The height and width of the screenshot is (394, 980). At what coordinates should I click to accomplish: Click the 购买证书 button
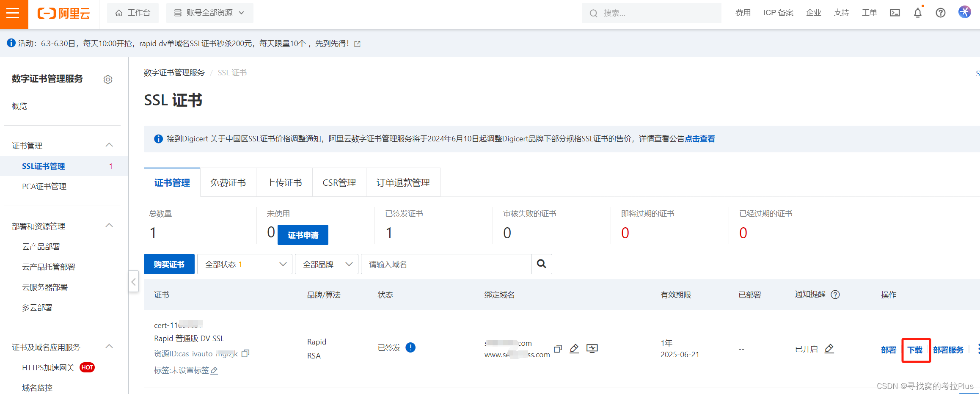click(x=169, y=264)
